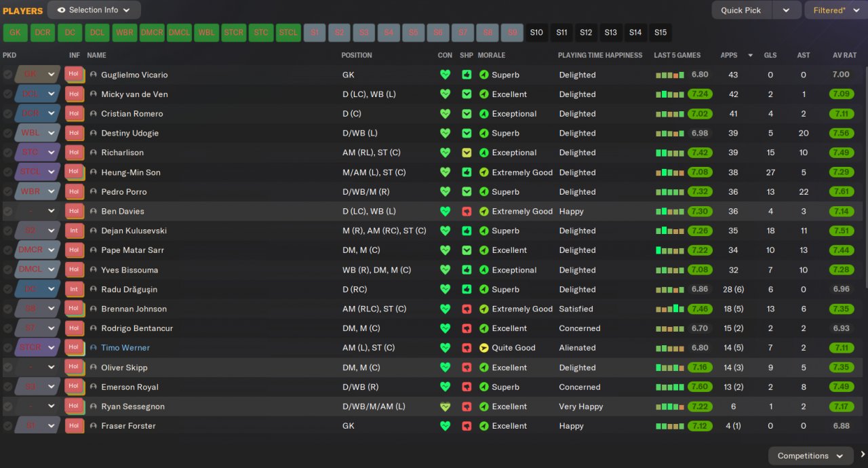Click condition heart icon for Yves Bissouma

point(445,270)
